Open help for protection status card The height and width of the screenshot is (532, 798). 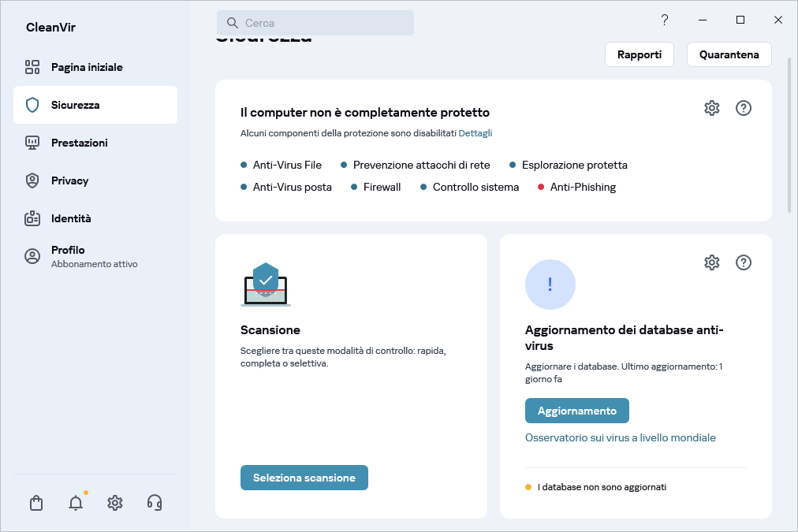(x=744, y=108)
